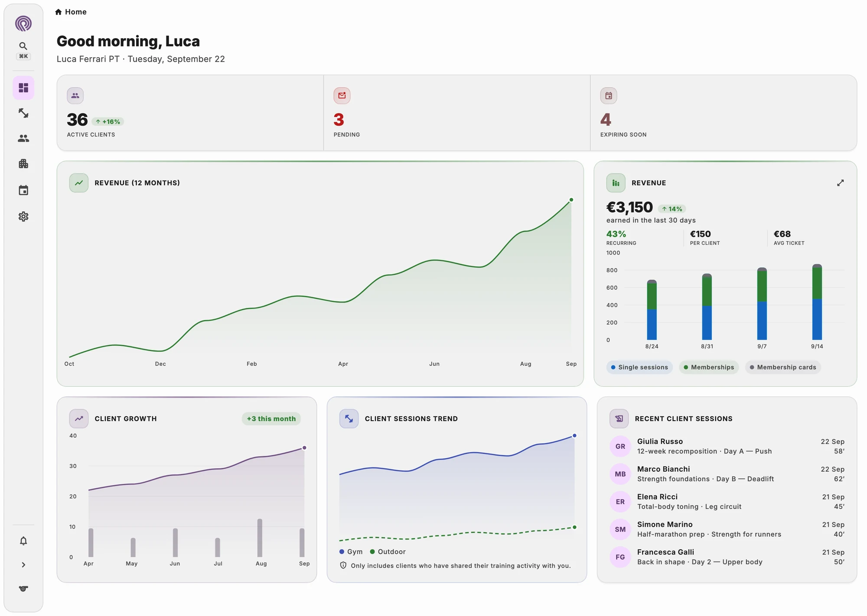Screen dimensions: 867x616
Task: Open the Expiring Soon stat card
Action: click(724, 113)
